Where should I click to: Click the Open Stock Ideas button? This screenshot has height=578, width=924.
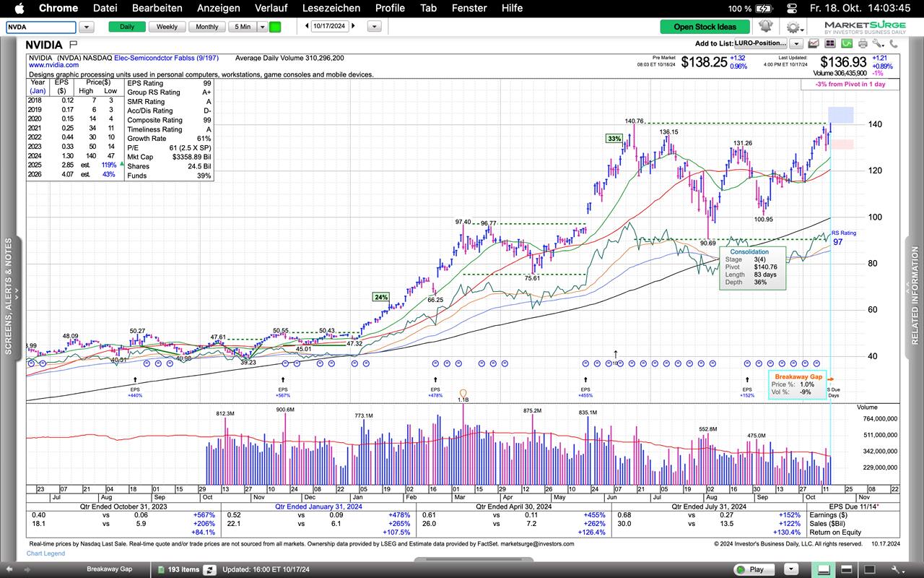coord(705,27)
